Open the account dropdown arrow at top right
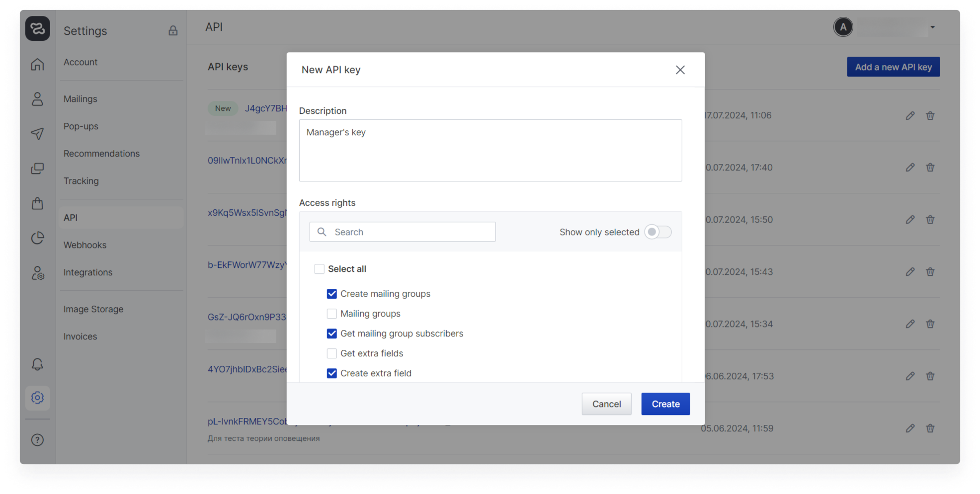The width and height of the screenshot is (980, 494). point(933,27)
